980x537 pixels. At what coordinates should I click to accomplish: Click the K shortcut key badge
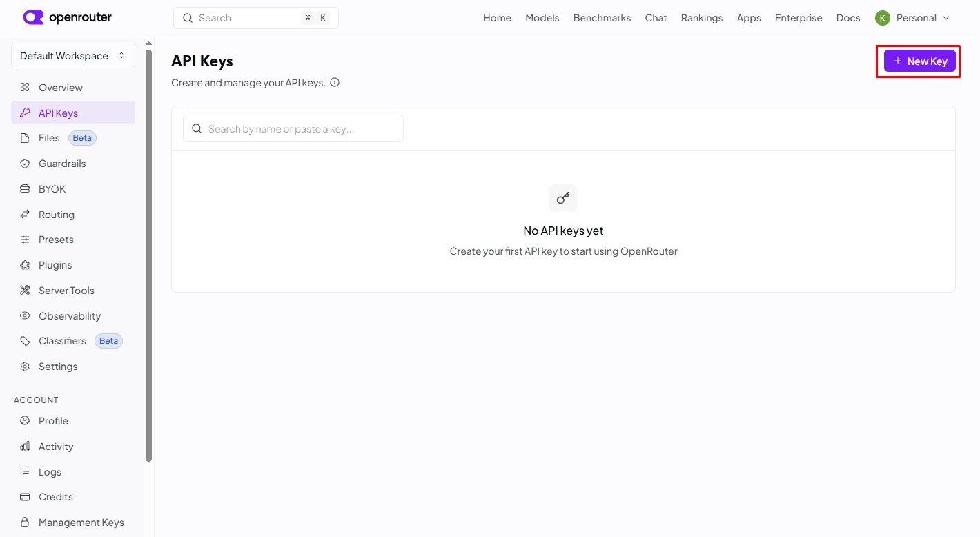pyautogui.click(x=322, y=18)
